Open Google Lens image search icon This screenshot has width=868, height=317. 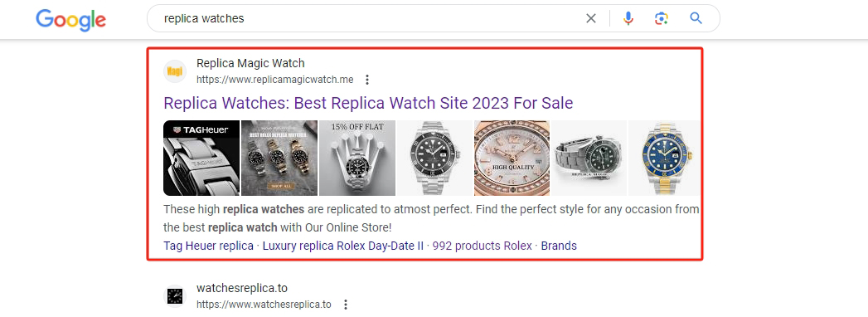(x=661, y=18)
